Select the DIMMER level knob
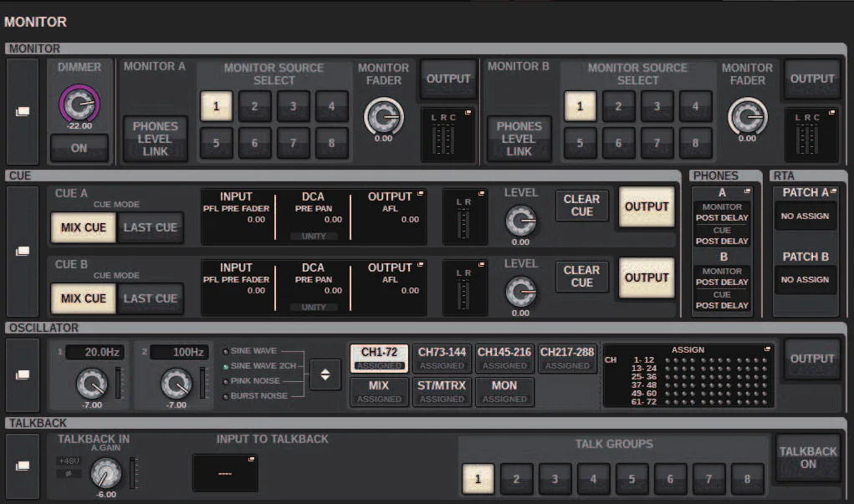 (x=79, y=104)
